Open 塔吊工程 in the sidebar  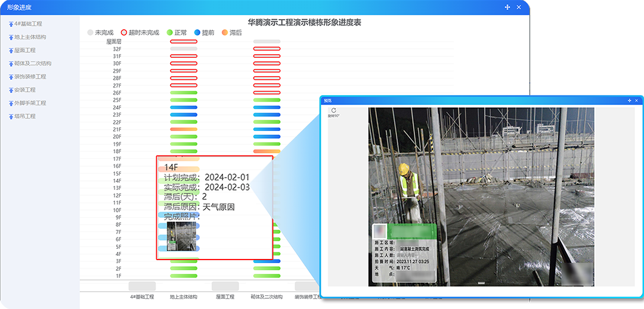[24, 116]
